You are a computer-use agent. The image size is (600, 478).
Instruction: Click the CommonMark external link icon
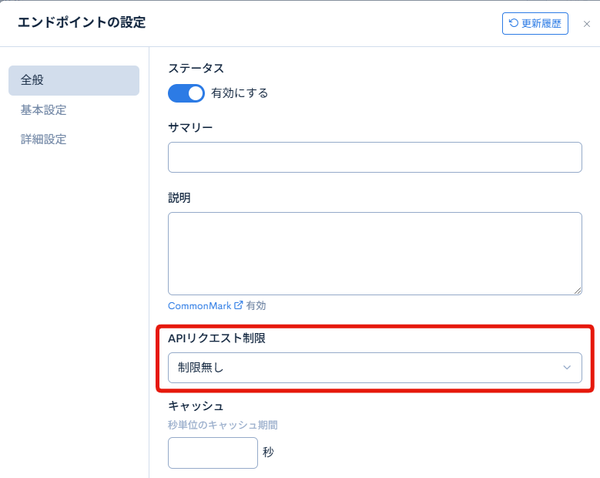click(x=238, y=305)
